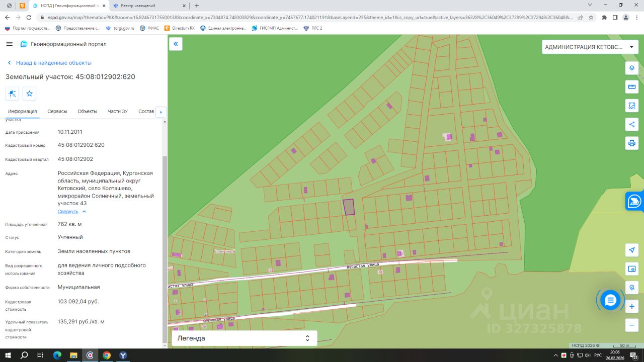
Task: Zoom in on the map
Action: pyautogui.click(x=632, y=306)
